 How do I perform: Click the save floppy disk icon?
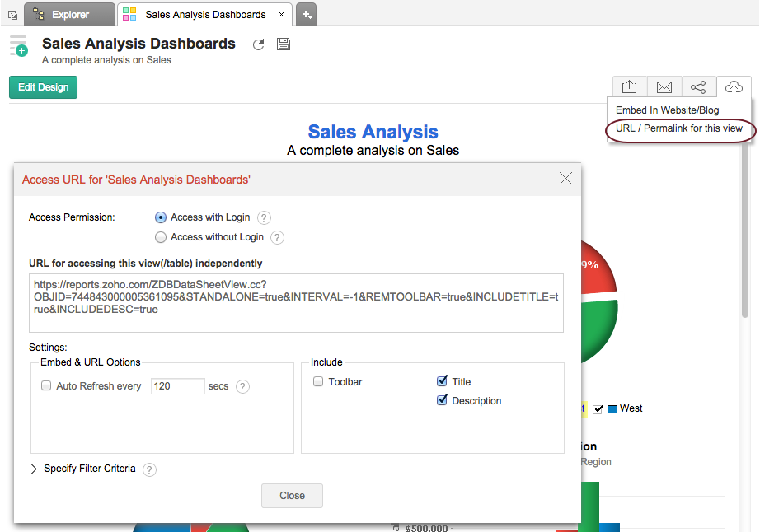pyautogui.click(x=284, y=44)
